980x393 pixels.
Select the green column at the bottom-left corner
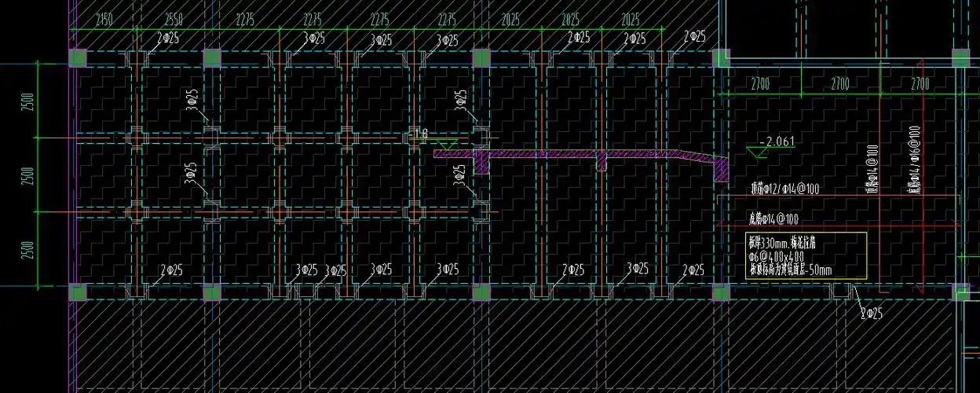click(x=77, y=292)
